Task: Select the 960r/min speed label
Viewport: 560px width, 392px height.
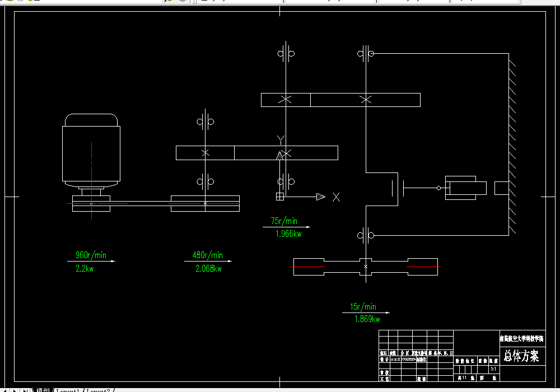Action: point(91,255)
